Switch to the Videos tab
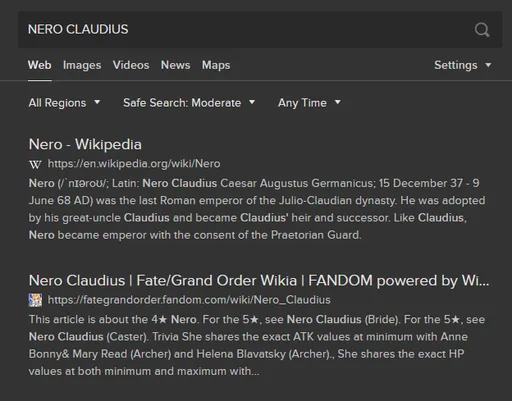Image resolution: width=512 pixels, height=401 pixels. click(131, 65)
